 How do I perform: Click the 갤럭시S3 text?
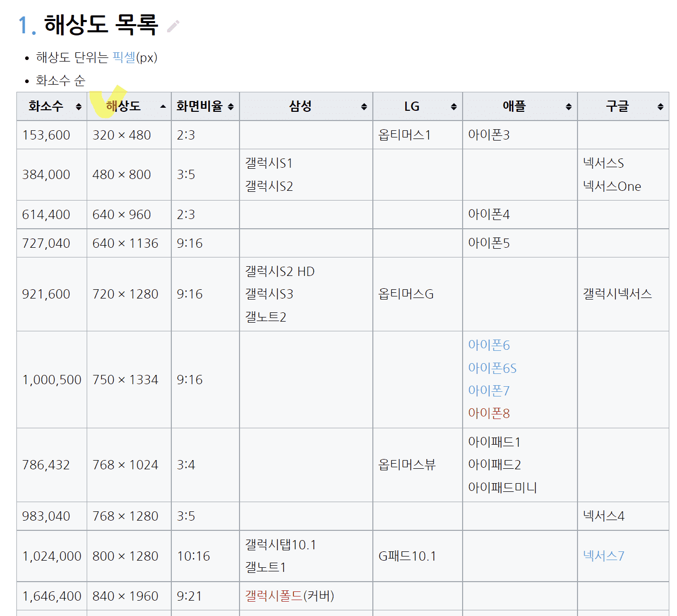pyautogui.click(x=269, y=294)
